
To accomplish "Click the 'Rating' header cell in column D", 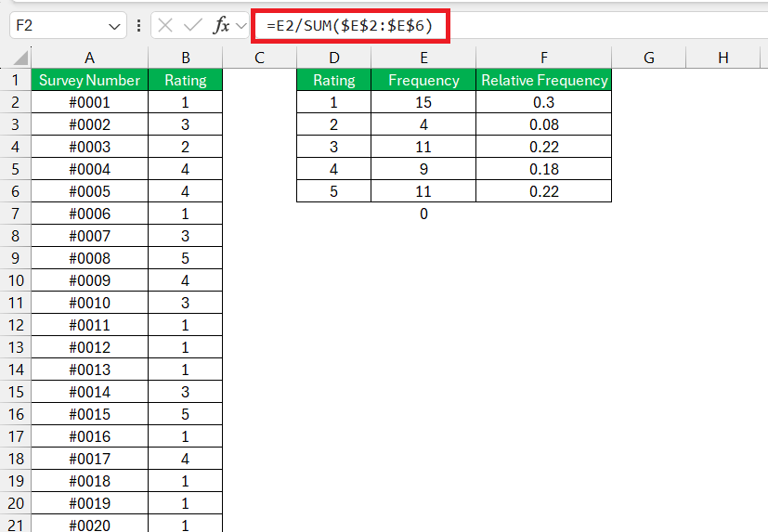I will tap(334, 80).
